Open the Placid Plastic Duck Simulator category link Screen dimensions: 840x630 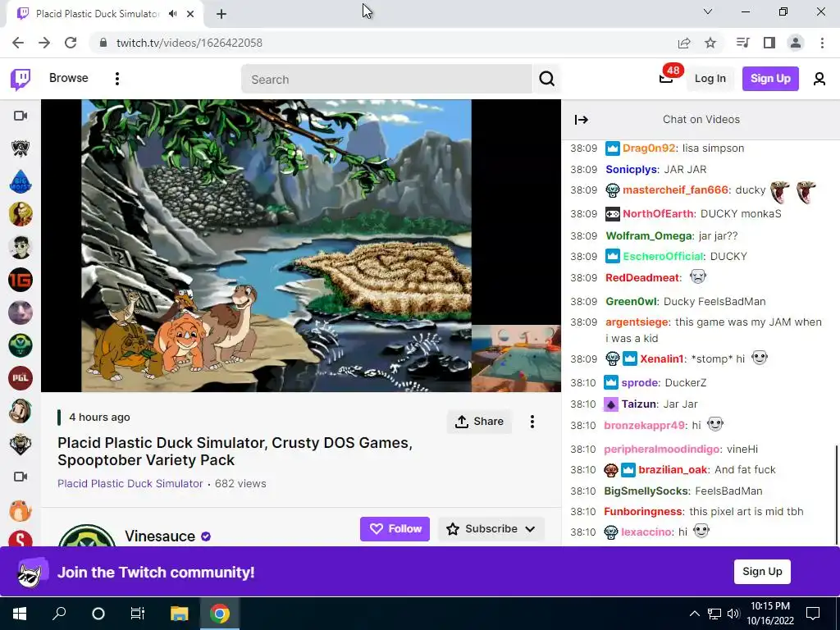pyautogui.click(x=130, y=484)
